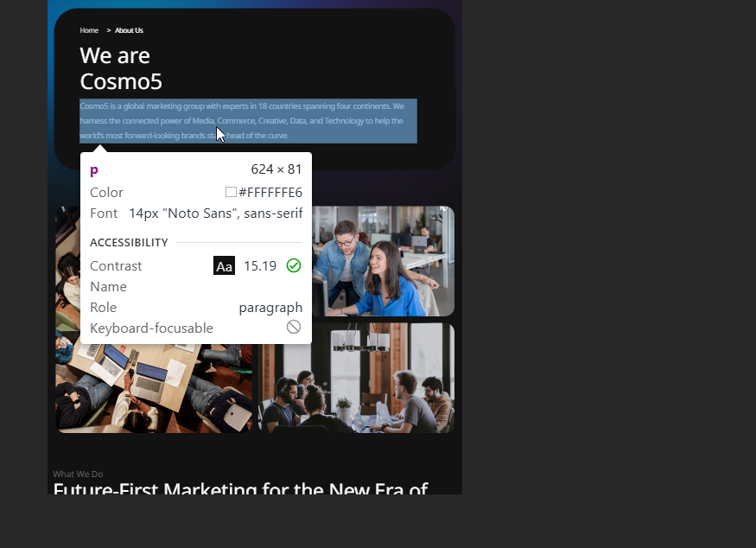The width and height of the screenshot is (756, 548).
Task: Click the 624 × 81 dimensions text
Action: point(276,169)
